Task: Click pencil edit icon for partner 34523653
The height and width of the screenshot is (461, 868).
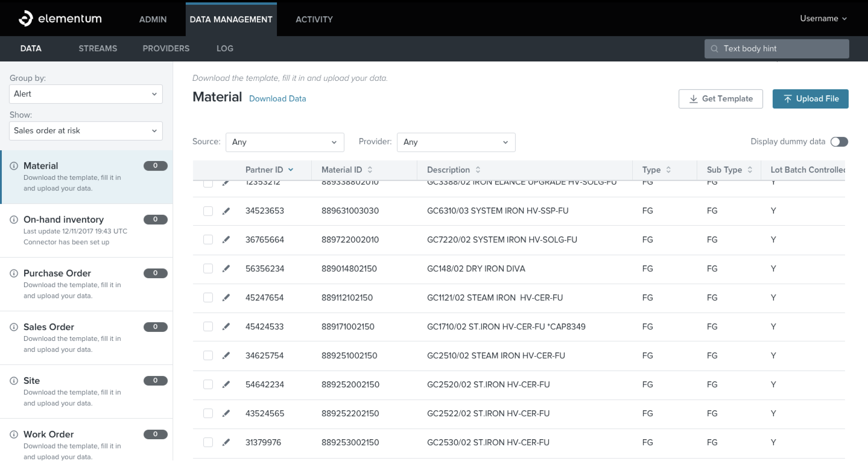Action: 226,211
